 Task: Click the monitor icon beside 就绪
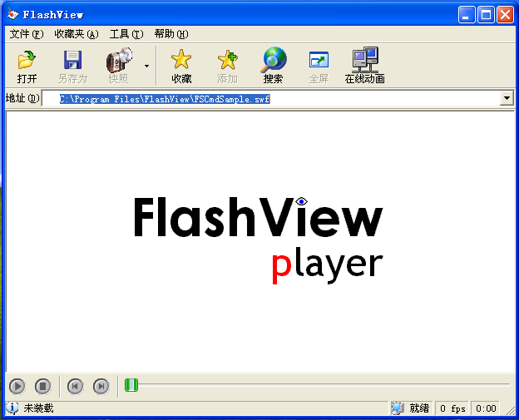click(x=398, y=408)
